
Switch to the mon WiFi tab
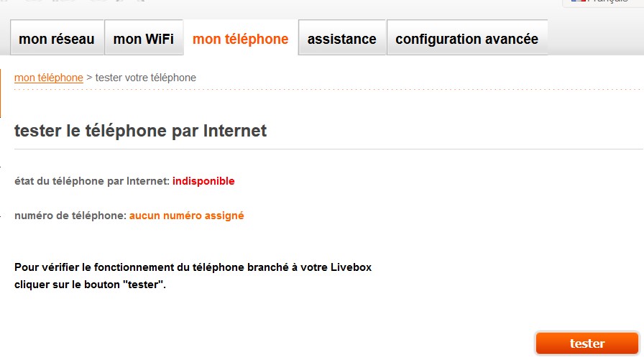pos(143,39)
